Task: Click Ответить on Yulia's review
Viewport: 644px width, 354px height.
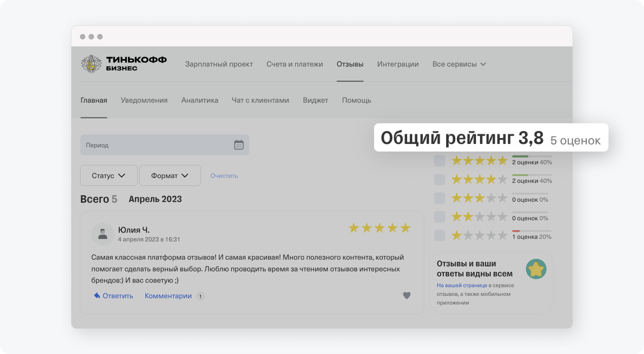Action: pos(118,296)
